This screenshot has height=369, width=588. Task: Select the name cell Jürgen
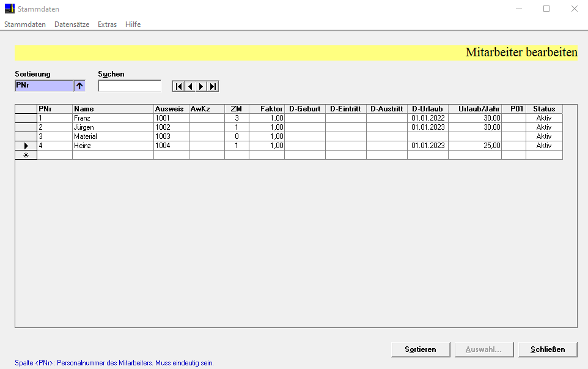click(113, 127)
